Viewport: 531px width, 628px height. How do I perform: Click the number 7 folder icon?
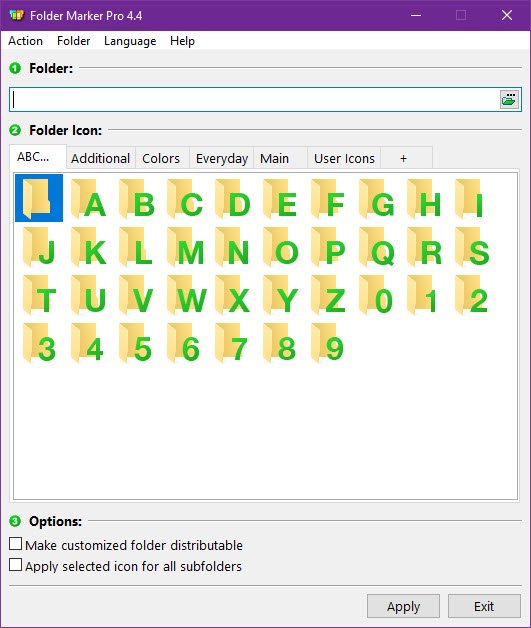pyautogui.click(x=231, y=342)
